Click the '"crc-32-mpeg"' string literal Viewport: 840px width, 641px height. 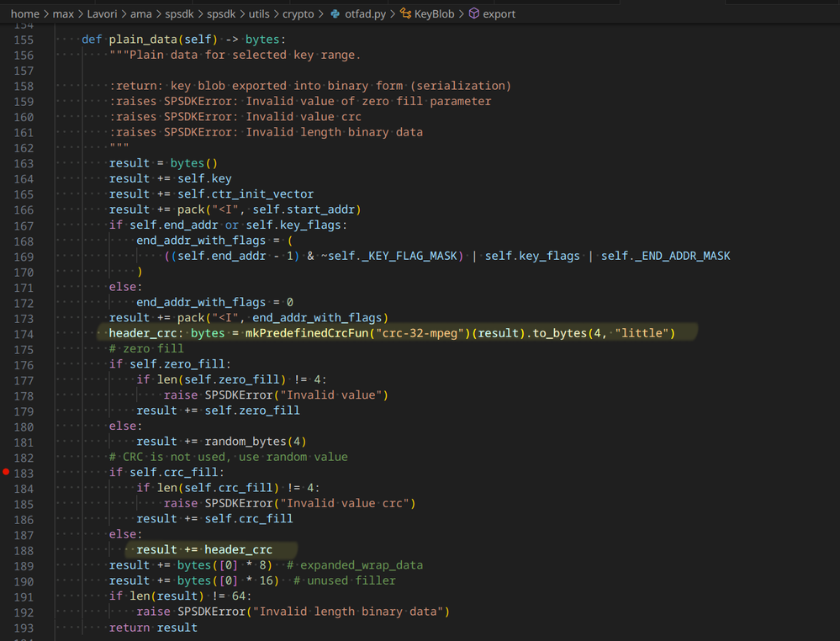pos(420,333)
